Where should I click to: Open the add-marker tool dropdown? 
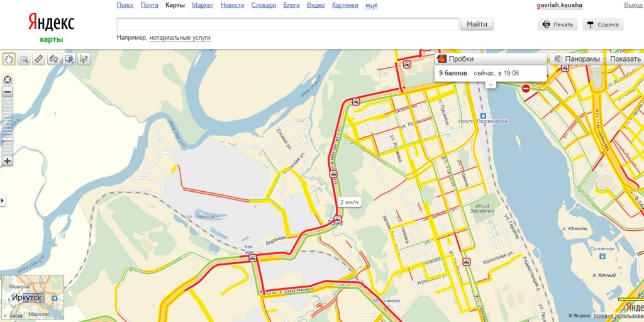[69, 58]
